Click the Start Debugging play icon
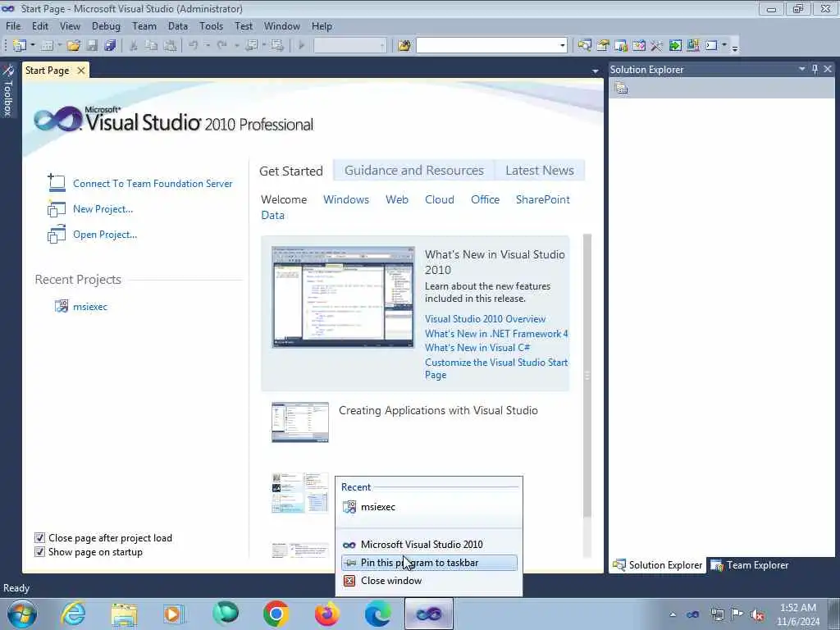This screenshot has height=630, width=840. point(301,46)
